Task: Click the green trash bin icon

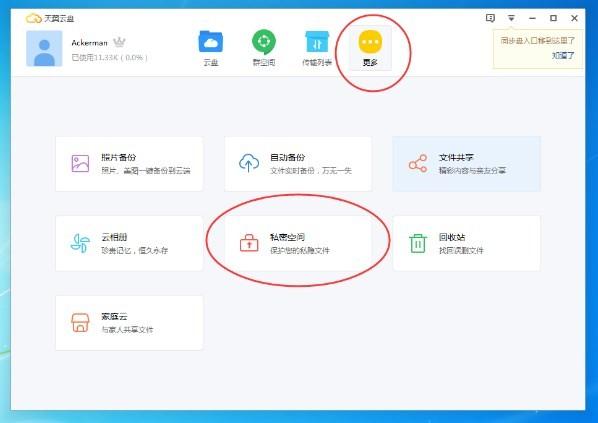Action: pyautogui.click(x=418, y=243)
